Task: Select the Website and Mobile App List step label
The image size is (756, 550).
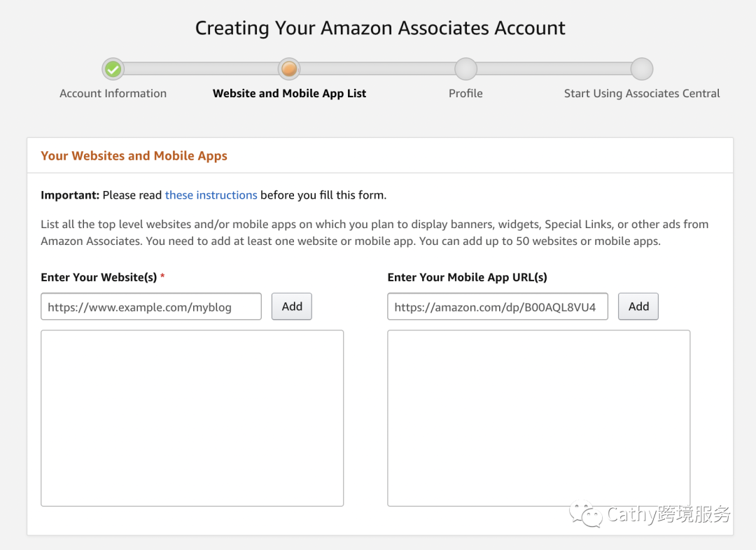Action: pos(289,94)
